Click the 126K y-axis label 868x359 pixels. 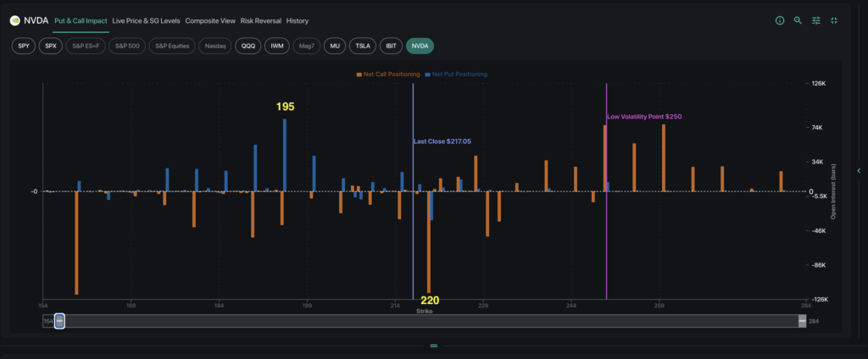(x=819, y=84)
